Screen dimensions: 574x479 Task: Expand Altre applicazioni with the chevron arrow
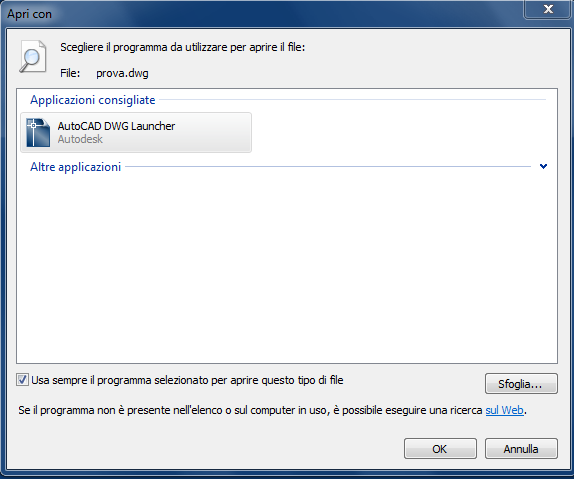tap(543, 166)
